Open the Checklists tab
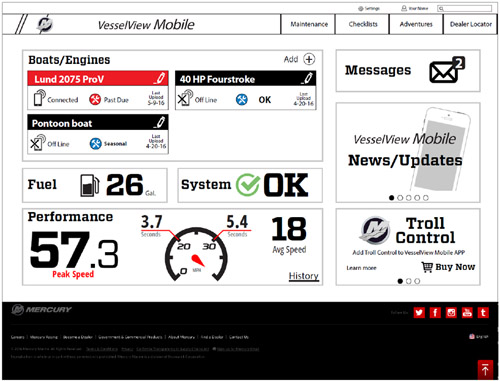Screen dimensions: 500x381 click(x=362, y=24)
